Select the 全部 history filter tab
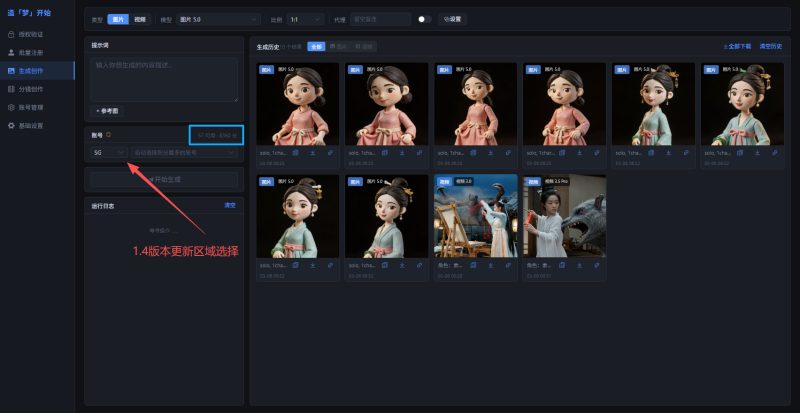The width and height of the screenshot is (800, 413). pyautogui.click(x=316, y=46)
